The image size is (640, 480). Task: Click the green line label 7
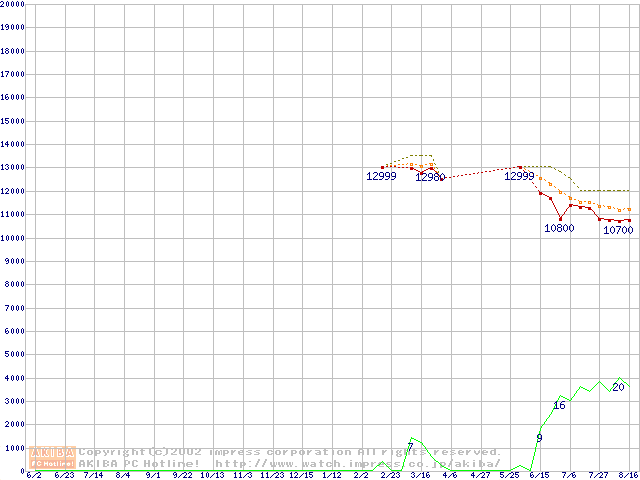coord(410,447)
